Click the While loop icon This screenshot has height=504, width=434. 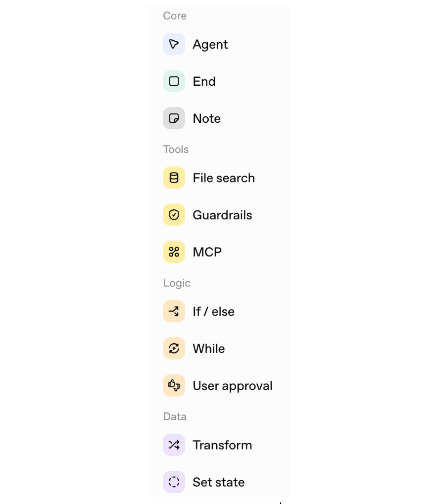pos(174,348)
